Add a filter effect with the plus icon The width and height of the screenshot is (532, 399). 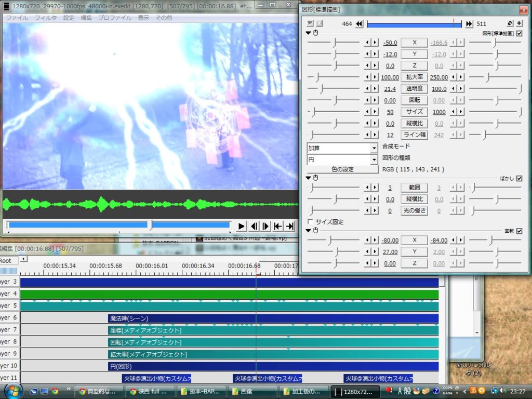(x=520, y=23)
